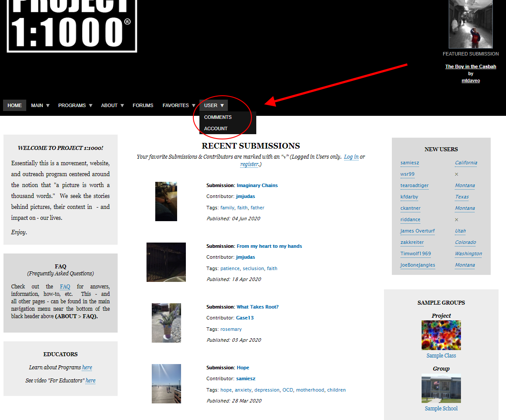Expand the MAIN dropdown menu
The image size is (506, 420).
click(x=40, y=105)
